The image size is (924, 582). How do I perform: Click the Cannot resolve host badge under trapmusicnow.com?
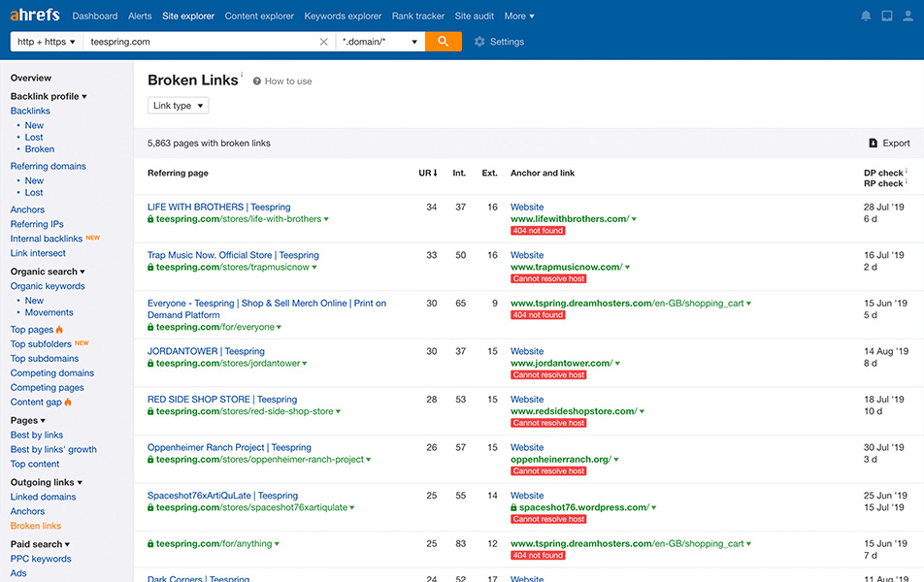(x=548, y=278)
